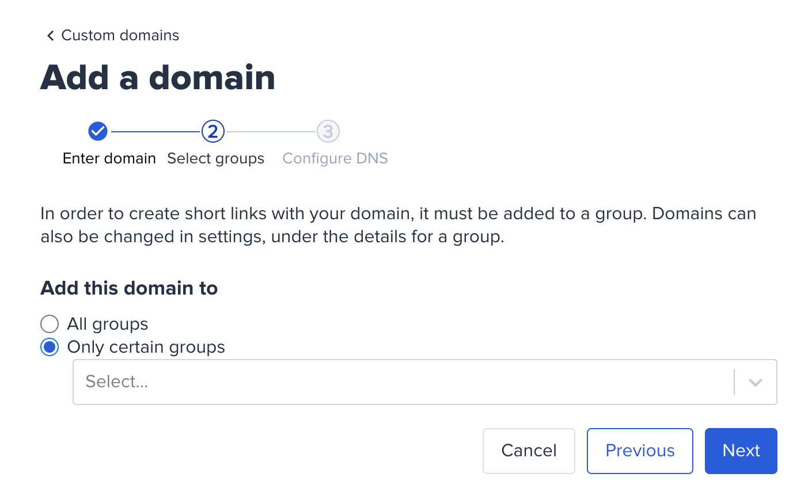This screenshot has height=504, width=812.
Task: Click the Next button
Action: 741,450
